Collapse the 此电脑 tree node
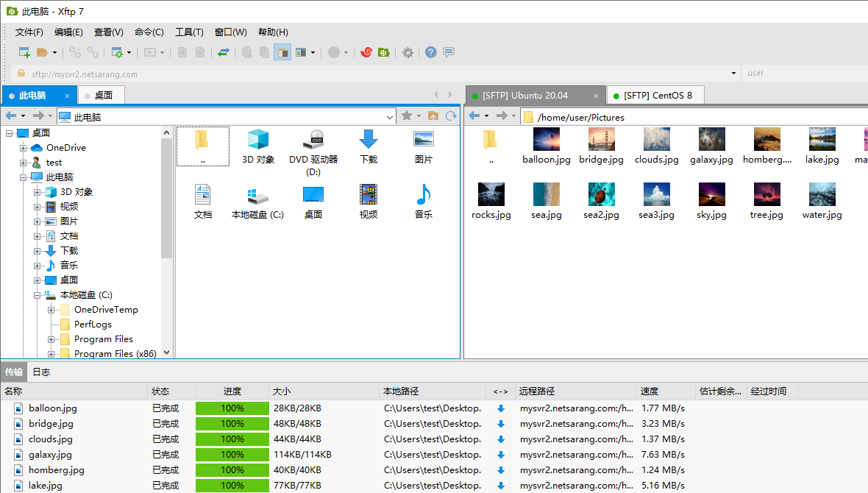The width and height of the screenshot is (868, 493). 24,177
